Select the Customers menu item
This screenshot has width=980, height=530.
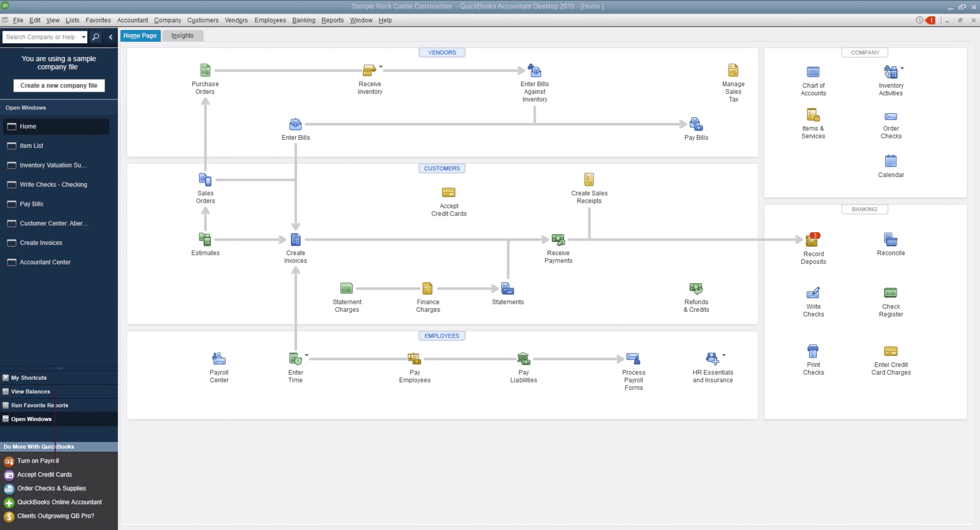click(203, 20)
